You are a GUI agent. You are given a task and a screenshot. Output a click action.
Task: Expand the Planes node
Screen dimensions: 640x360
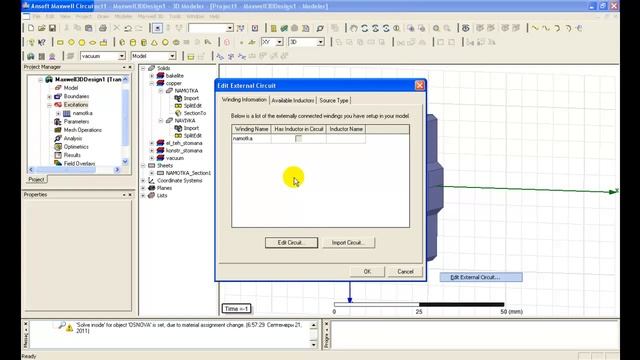pyautogui.click(x=143, y=188)
